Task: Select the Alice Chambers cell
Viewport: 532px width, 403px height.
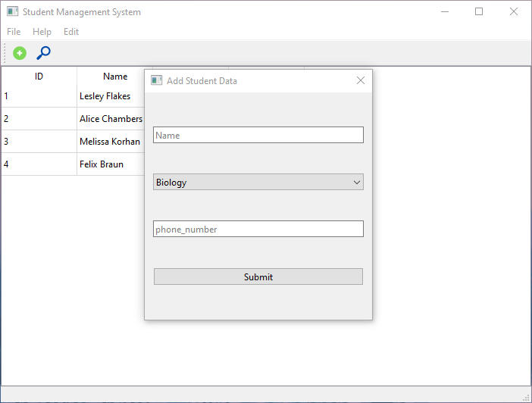Action: coord(111,119)
